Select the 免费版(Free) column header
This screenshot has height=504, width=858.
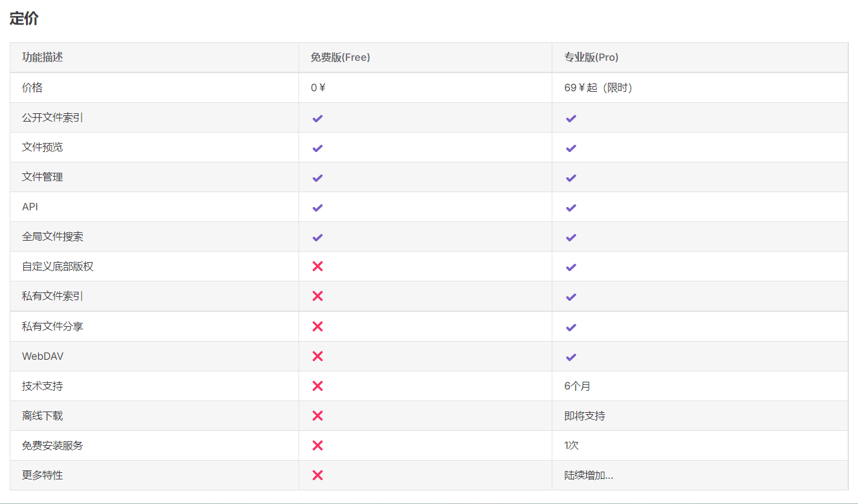[x=340, y=58]
